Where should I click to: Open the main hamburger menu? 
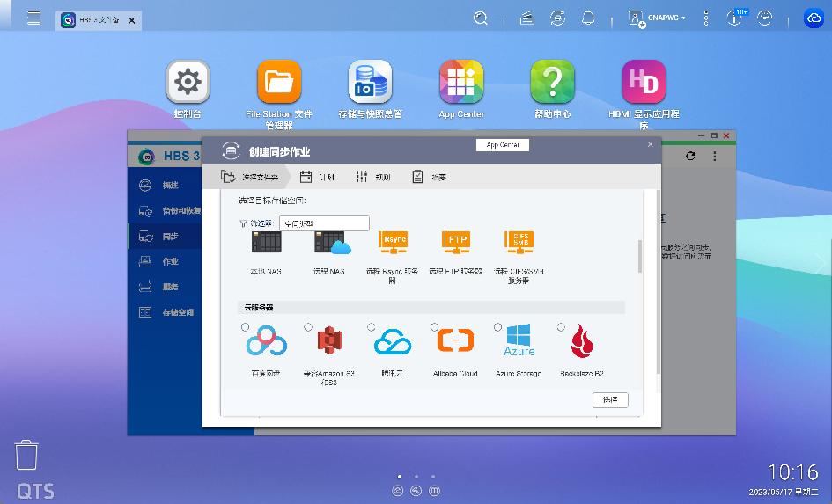[x=33, y=18]
